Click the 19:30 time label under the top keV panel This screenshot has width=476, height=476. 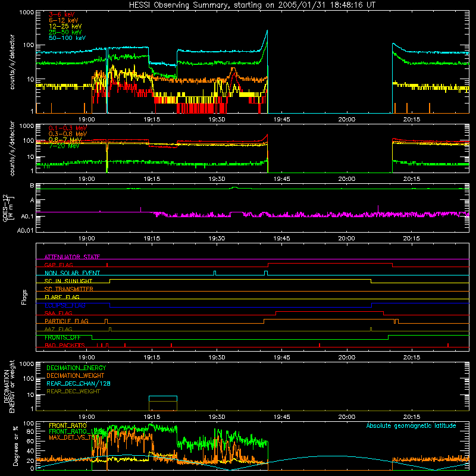point(217,120)
